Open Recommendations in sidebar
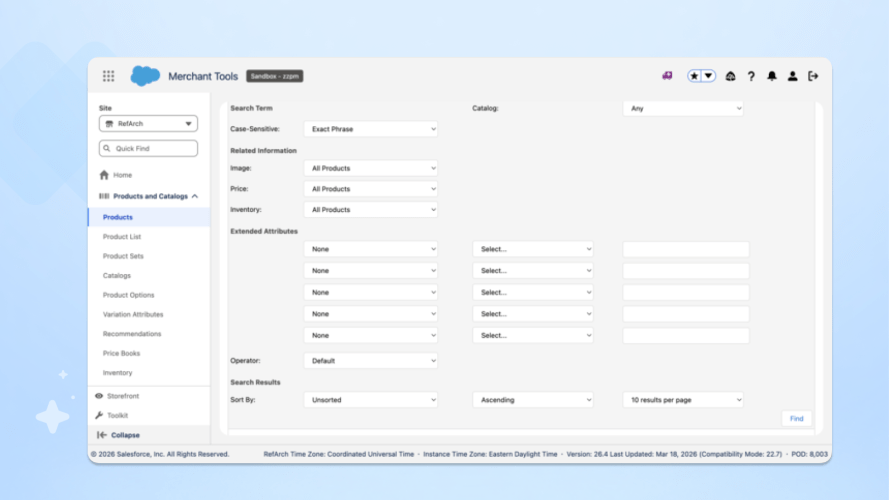Screen dimensions: 889x500 [x=132, y=334]
